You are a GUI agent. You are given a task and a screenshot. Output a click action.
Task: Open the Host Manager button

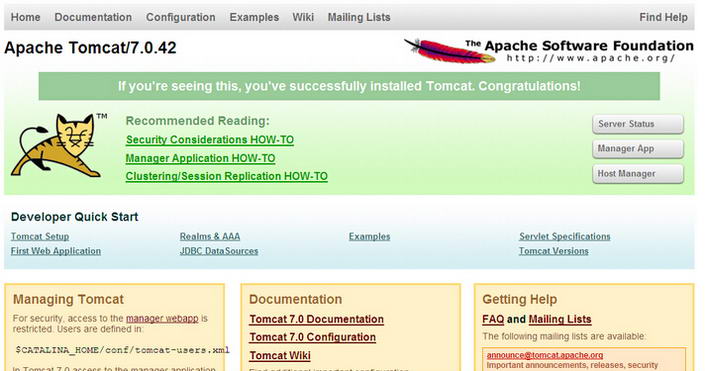tap(638, 174)
